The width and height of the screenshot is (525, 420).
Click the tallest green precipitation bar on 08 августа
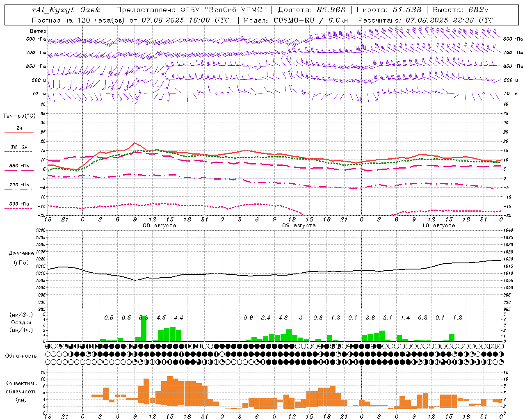click(144, 329)
